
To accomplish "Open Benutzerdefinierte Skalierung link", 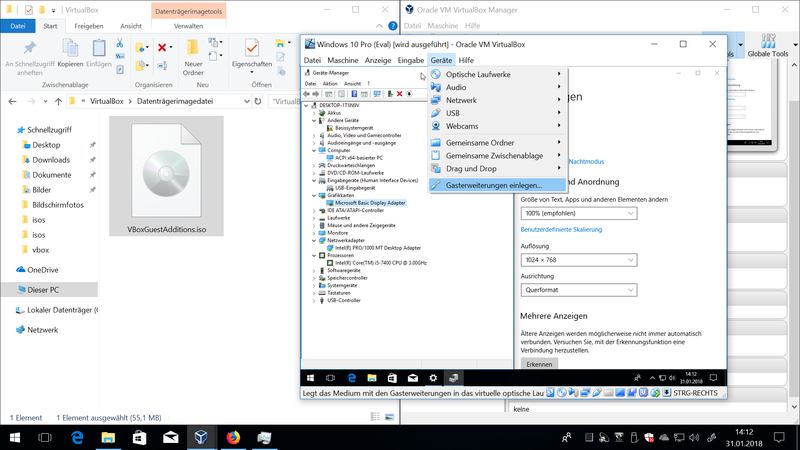I will point(561,230).
